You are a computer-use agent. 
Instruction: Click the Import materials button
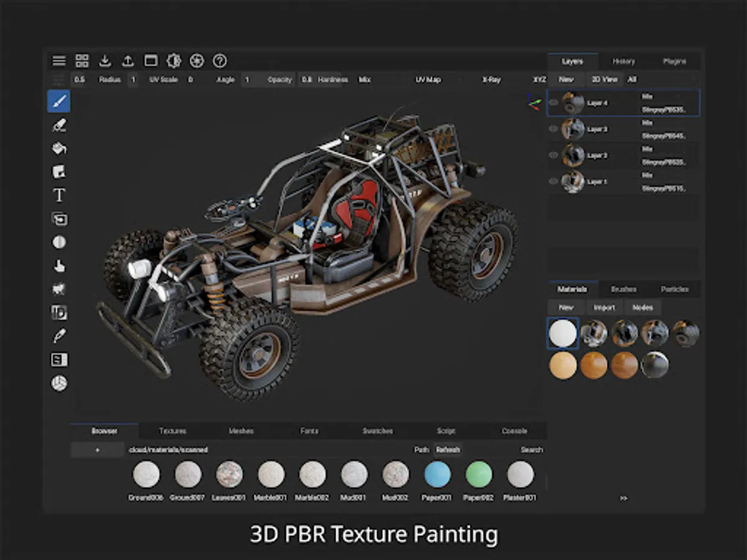click(x=604, y=307)
